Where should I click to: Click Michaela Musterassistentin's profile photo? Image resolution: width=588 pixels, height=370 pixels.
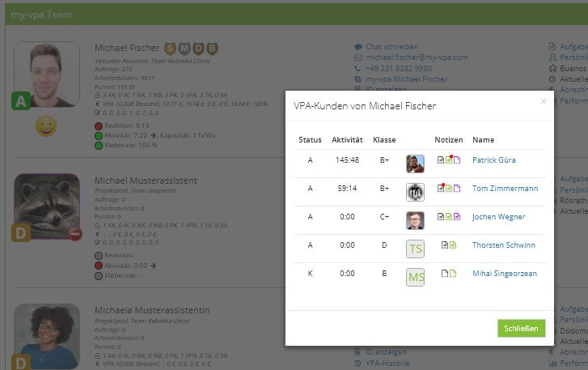pyautogui.click(x=47, y=336)
